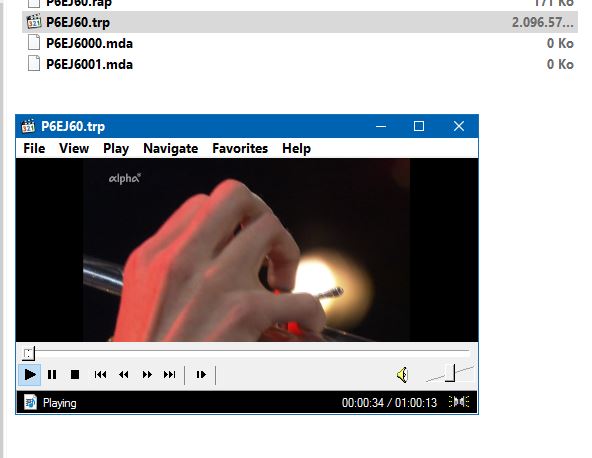The width and height of the screenshot is (592, 458).
Task: Open the View menu
Action: (x=74, y=148)
